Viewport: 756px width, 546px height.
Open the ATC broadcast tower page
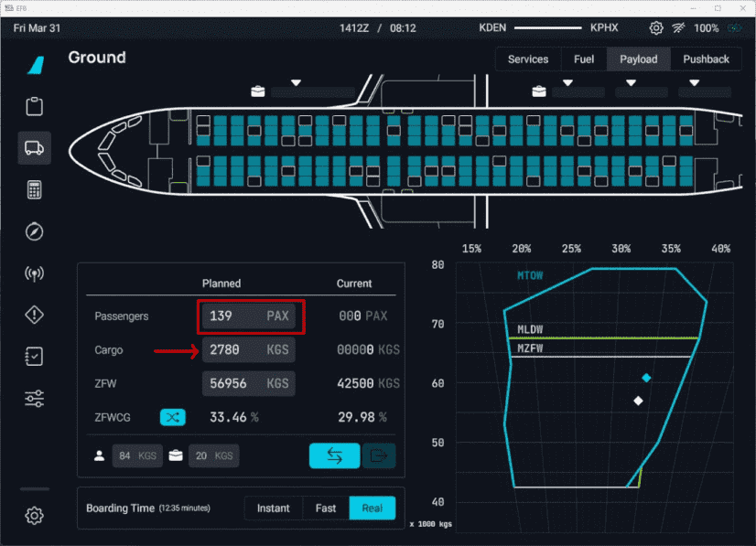(x=35, y=273)
